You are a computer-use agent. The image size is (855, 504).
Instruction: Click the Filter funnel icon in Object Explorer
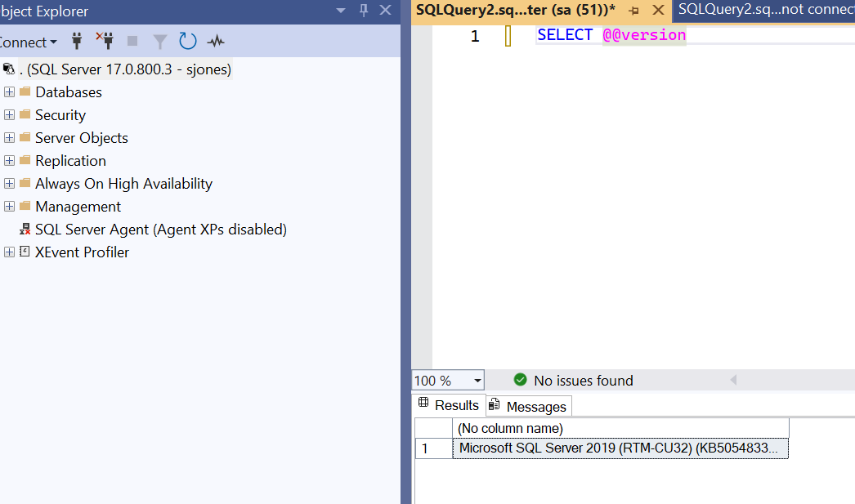(160, 41)
